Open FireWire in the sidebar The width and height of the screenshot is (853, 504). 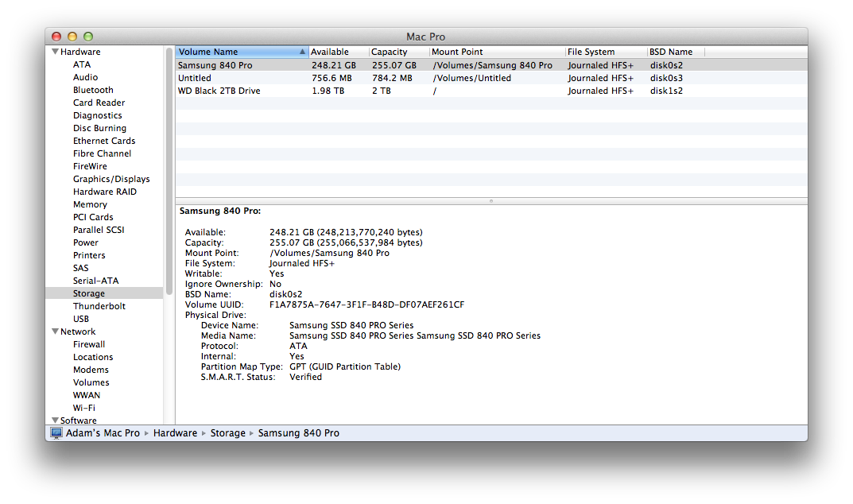tap(90, 166)
